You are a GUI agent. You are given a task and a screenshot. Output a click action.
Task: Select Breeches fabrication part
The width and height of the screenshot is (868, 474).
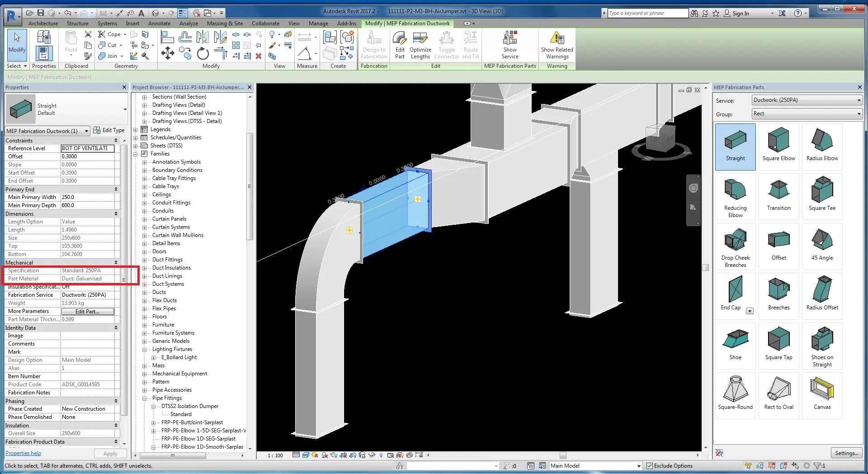(x=778, y=297)
